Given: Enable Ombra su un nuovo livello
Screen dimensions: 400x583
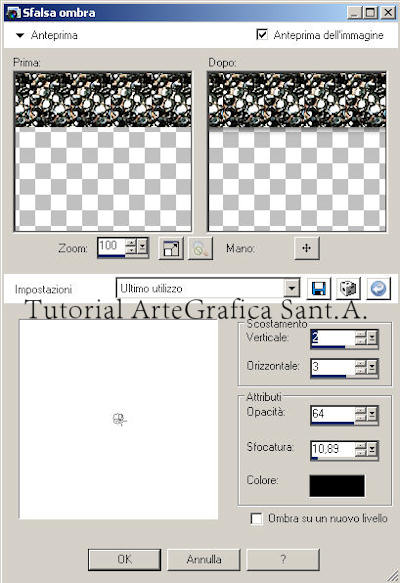Looking at the screenshot, I should click(257, 518).
